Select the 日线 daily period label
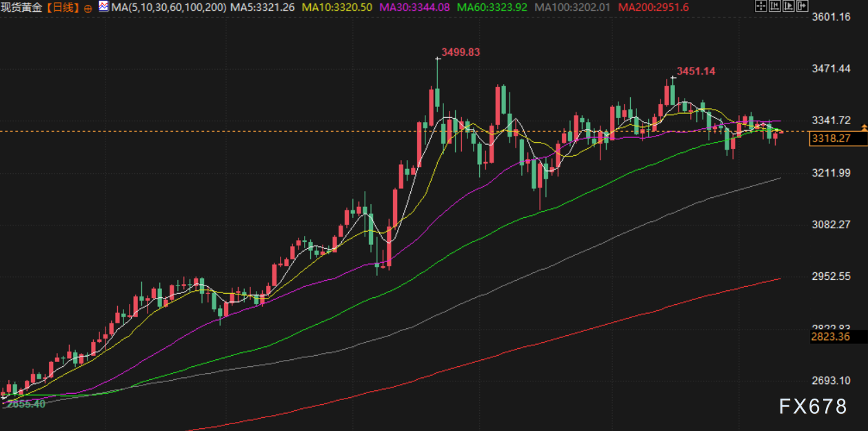Viewport: 868px width, 431px height. pyautogui.click(x=65, y=8)
